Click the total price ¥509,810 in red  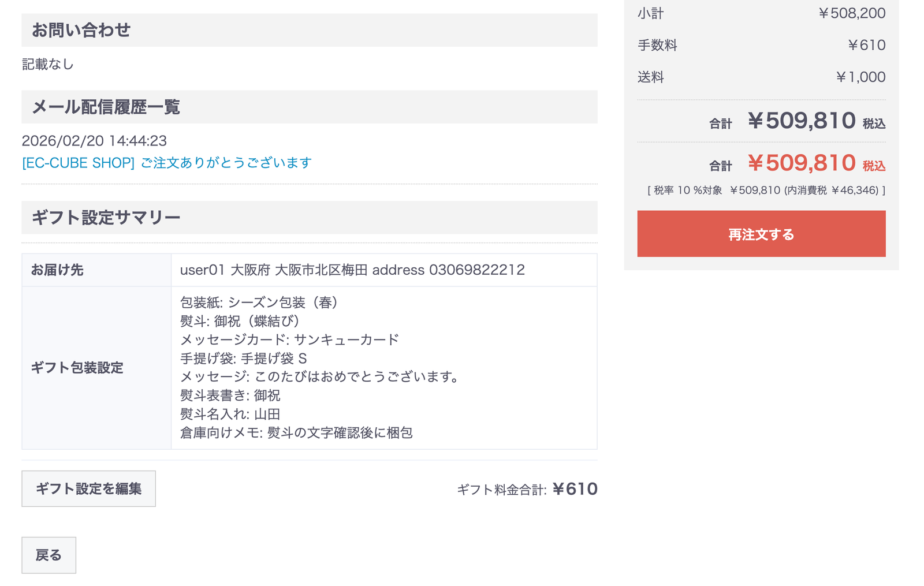point(802,164)
